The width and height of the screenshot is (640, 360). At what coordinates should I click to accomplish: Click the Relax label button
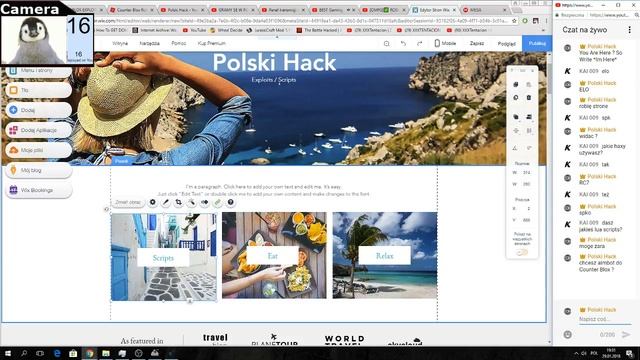(x=384, y=256)
